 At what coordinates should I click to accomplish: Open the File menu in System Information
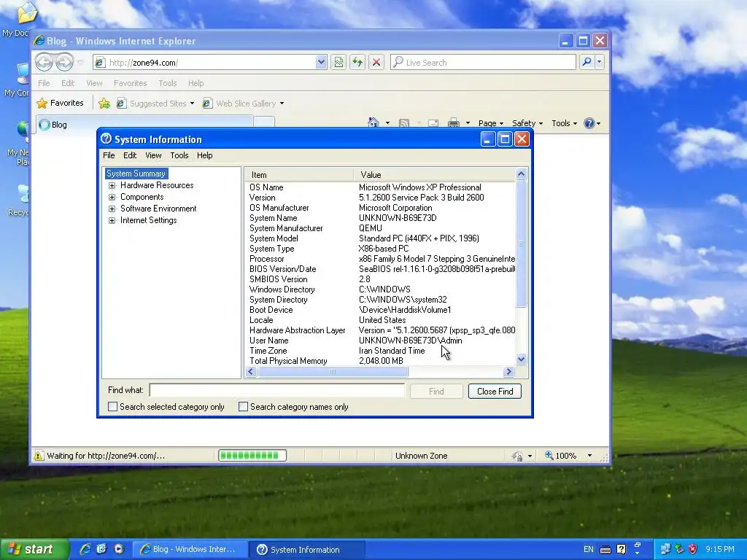pos(109,155)
